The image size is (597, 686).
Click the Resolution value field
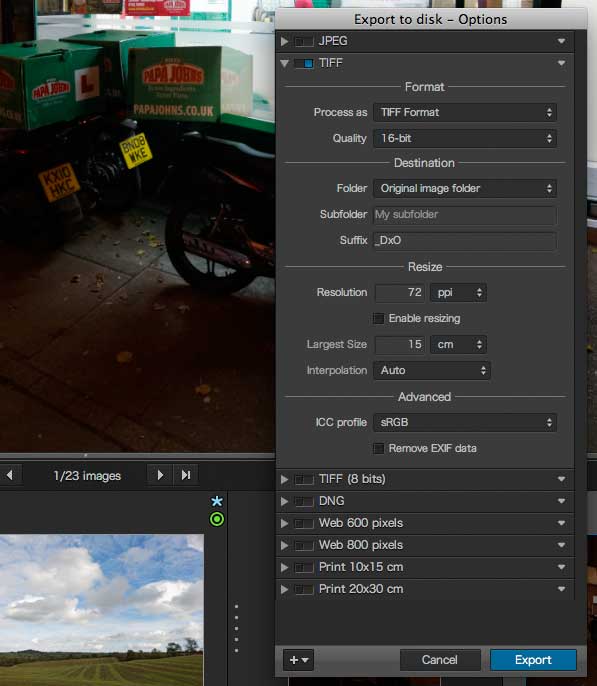[x=399, y=292]
